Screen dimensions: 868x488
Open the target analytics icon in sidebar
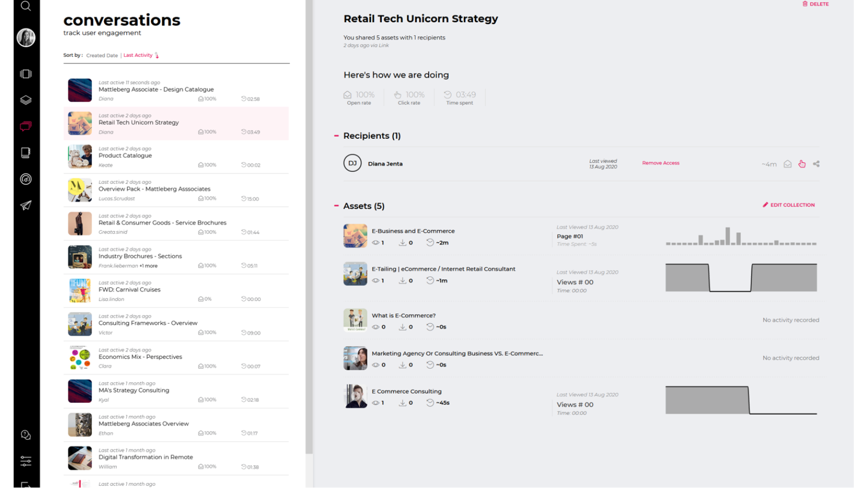(25, 179)
